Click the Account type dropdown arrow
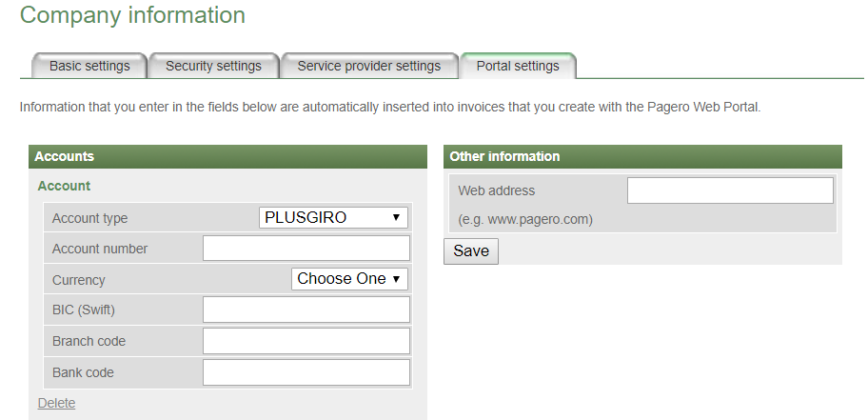The height and width of the screenshot is (420, 868). [396, 218]
